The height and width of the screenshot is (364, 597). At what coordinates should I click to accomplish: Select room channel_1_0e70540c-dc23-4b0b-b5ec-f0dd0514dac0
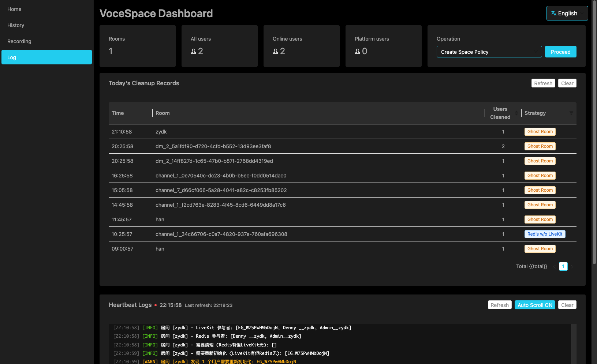(x=221, y=176)
